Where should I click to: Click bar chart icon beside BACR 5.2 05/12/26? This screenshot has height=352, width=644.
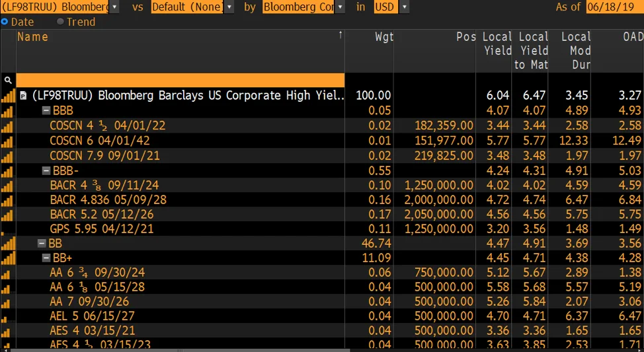pyautogui.click(x=8, y=214)
